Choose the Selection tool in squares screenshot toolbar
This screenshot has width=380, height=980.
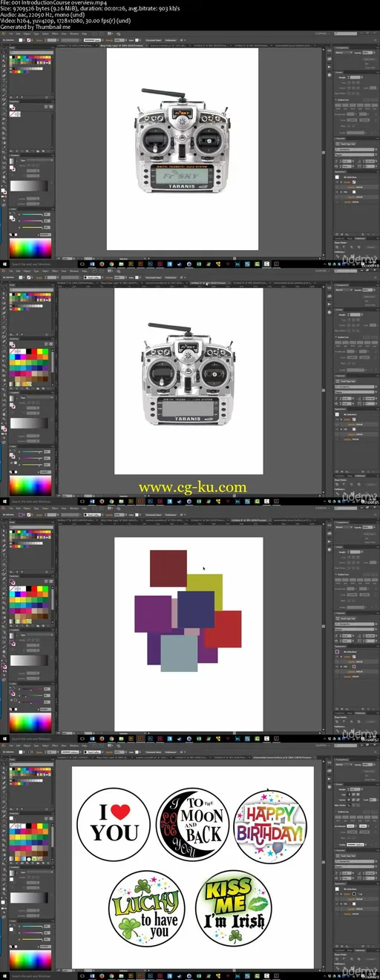click(2, 524)
